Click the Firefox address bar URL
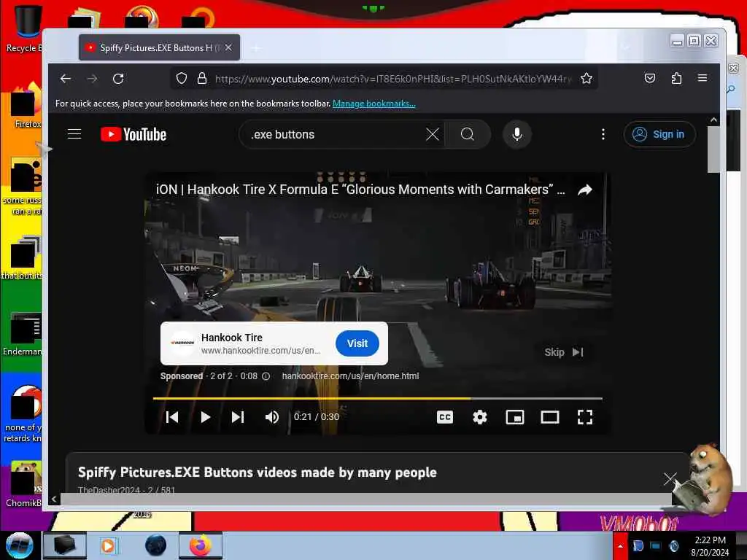747x560 pixels. click(393, 79)
